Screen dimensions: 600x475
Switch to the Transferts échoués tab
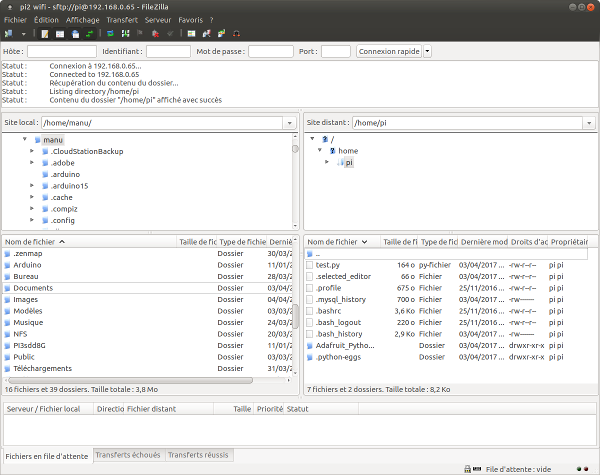129,455
